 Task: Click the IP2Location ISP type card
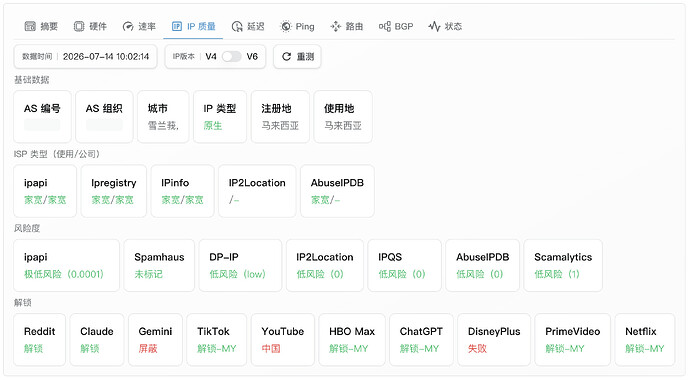(x=257, y=191)
